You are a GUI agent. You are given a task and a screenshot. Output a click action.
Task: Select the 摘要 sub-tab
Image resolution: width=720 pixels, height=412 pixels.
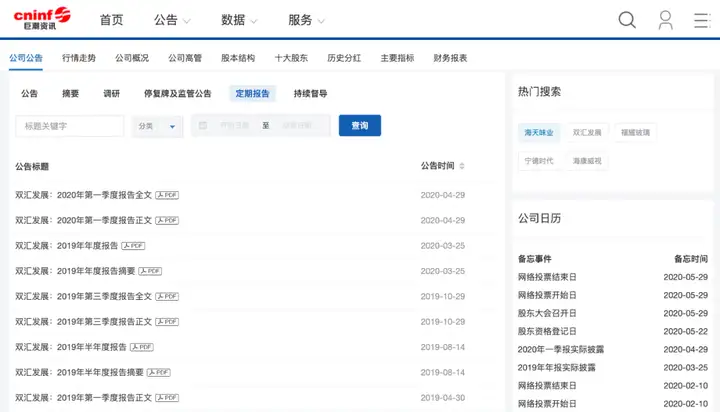coord(70,93)
